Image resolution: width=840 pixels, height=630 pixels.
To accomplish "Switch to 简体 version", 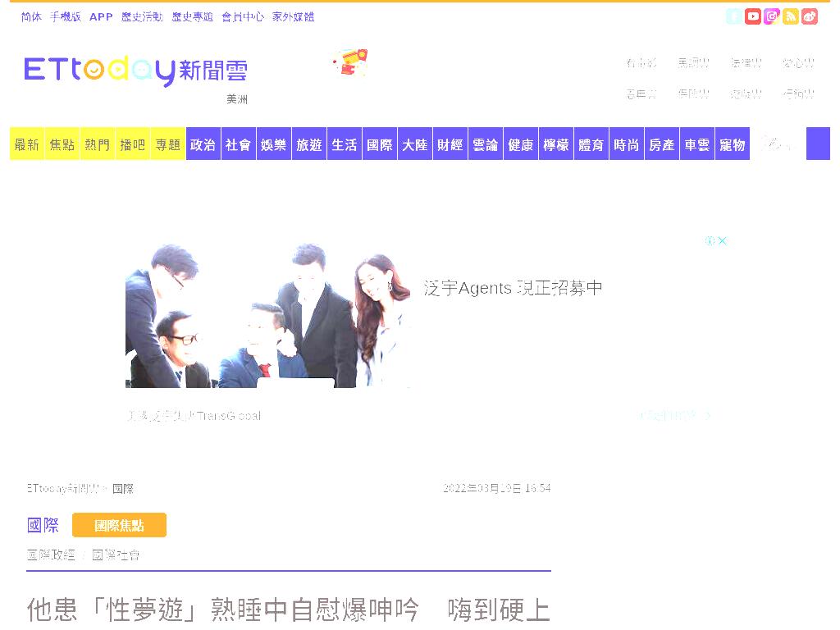I will (31, 17).
